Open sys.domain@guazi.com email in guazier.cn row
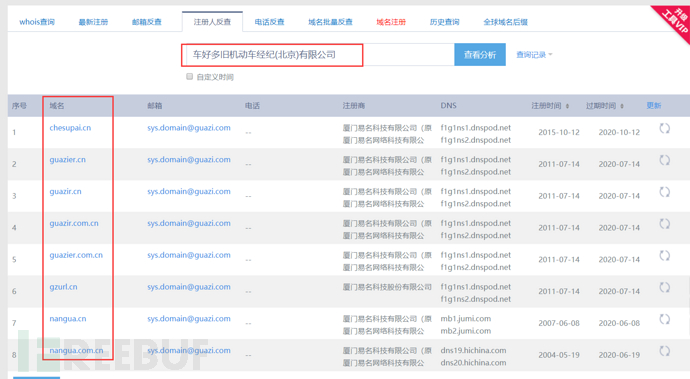The width and height of the screenshot is (690, 379). 189,159
